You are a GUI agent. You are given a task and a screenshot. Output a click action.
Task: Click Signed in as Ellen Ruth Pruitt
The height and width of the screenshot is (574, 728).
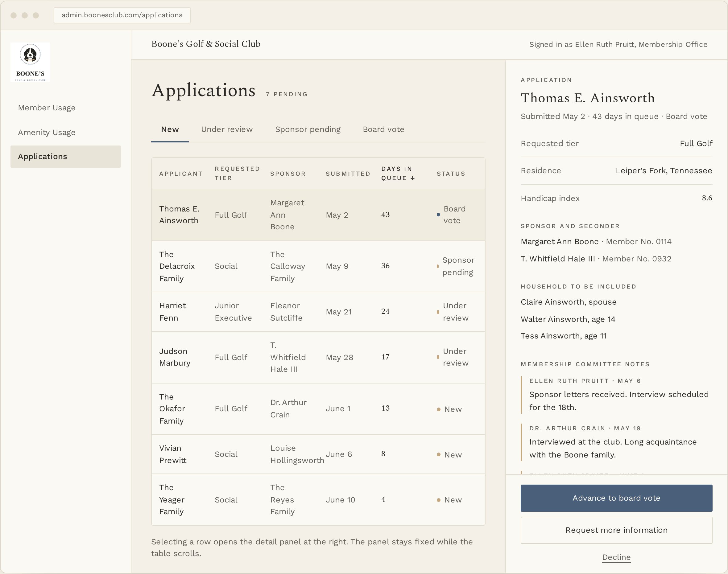(x=618, y=44)
